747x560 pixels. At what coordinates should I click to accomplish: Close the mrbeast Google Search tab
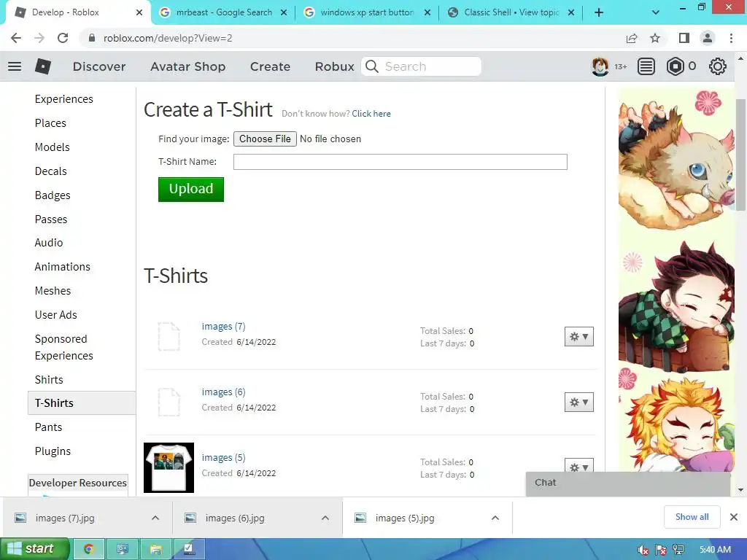click(x=284, y=12)
